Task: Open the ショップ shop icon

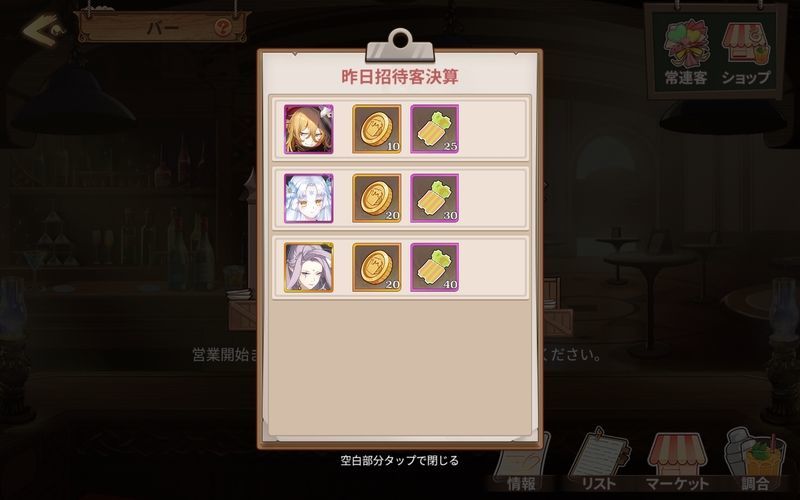Action: pyautogui.click(x=745, y=51)
